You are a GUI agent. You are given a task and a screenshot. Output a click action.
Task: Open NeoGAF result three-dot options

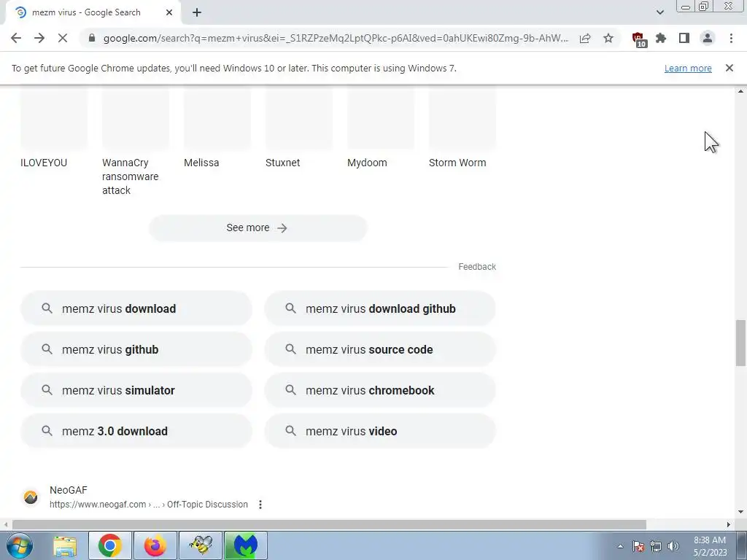(x=260, y=505)
